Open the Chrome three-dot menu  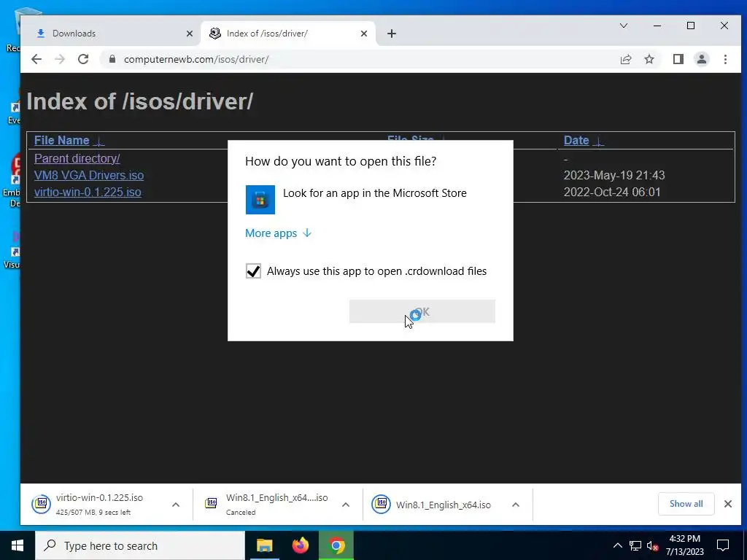(x=725, y=59)
